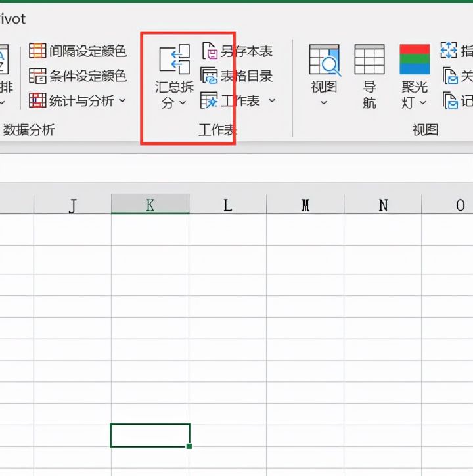Expand the 聚光灯 dropdown arrow
The height and width of the screenshot is (476, 473).
tap(423, 103)
